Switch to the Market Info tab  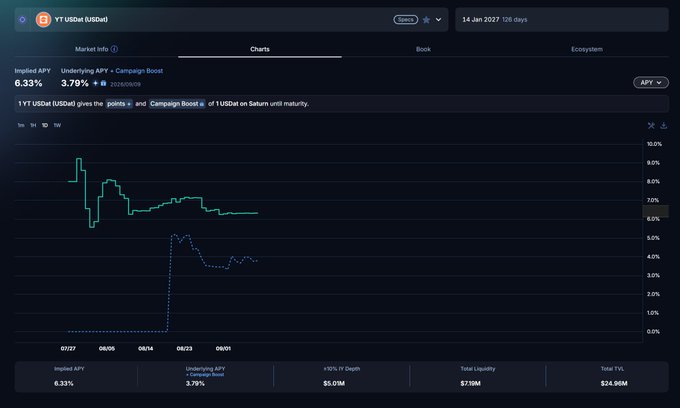point(92,49)
